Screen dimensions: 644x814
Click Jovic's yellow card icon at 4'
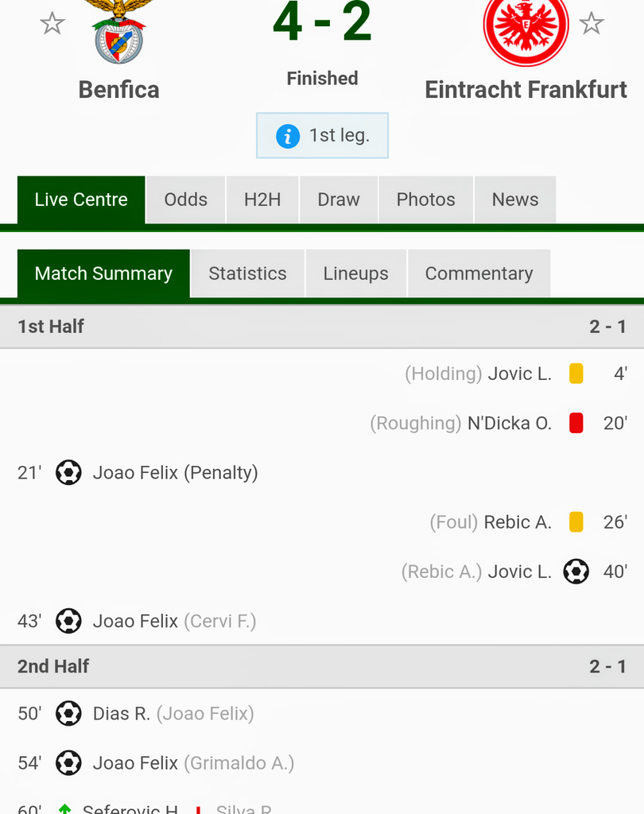point(576,374)
